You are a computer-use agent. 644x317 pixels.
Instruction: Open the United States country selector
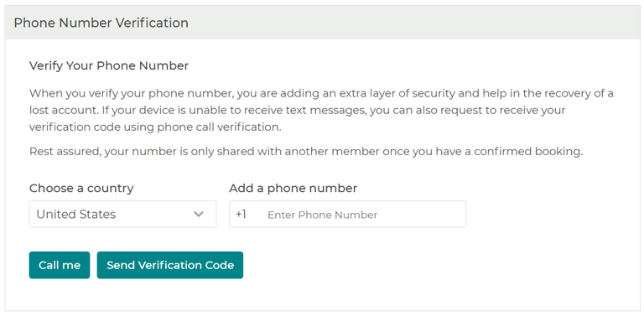[x=122, y=215]
